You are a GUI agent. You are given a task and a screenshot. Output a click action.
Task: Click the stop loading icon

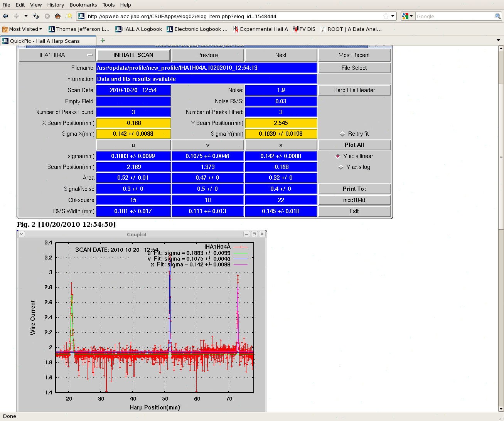[47, 16]
